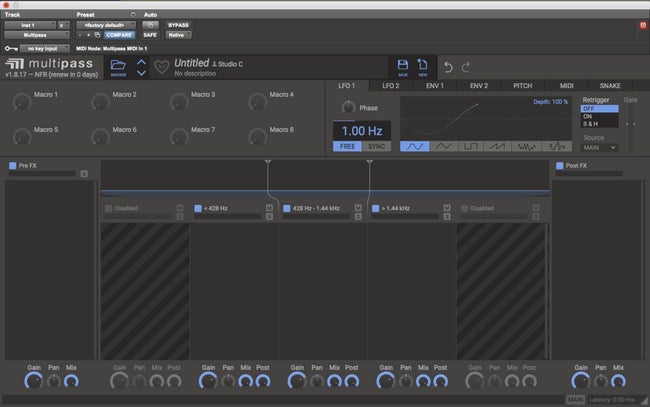Switch to the LFO 2 tab

coord(390,86)
